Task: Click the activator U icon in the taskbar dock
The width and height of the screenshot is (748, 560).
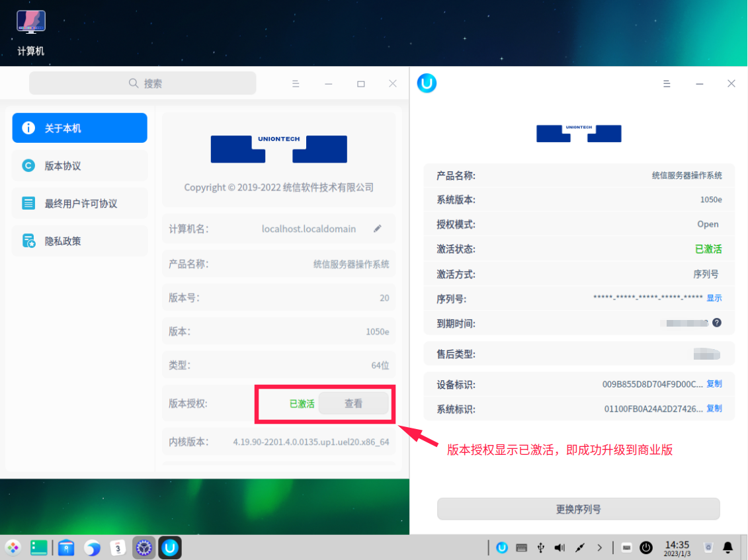Action: pyautogui.click(x=170, y=547)
